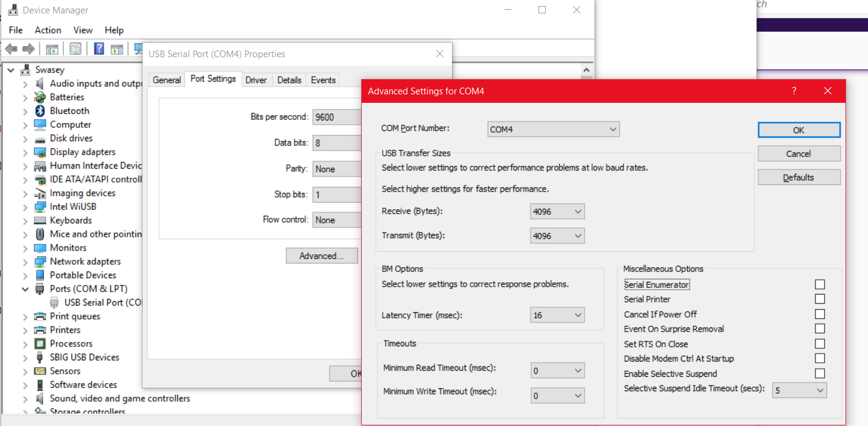
Task: Click the Show/Hide Console Tree toolbar icon
Action: (52, 49)
